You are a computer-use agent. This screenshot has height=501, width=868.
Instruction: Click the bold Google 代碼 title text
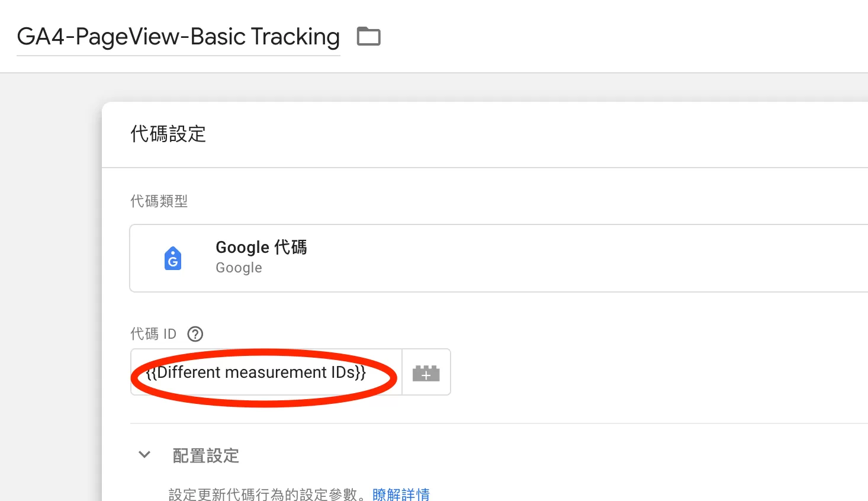[261, 247]
